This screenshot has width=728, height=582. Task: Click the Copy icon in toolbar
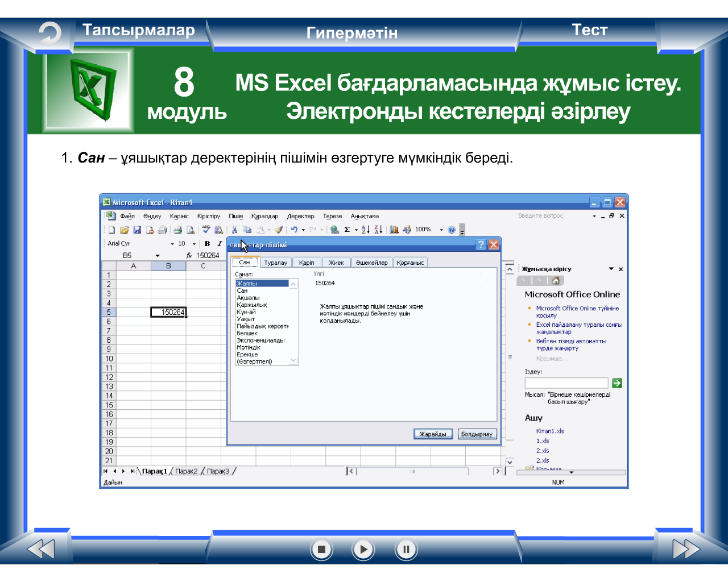pyautogui.click(x=247, y=230)
